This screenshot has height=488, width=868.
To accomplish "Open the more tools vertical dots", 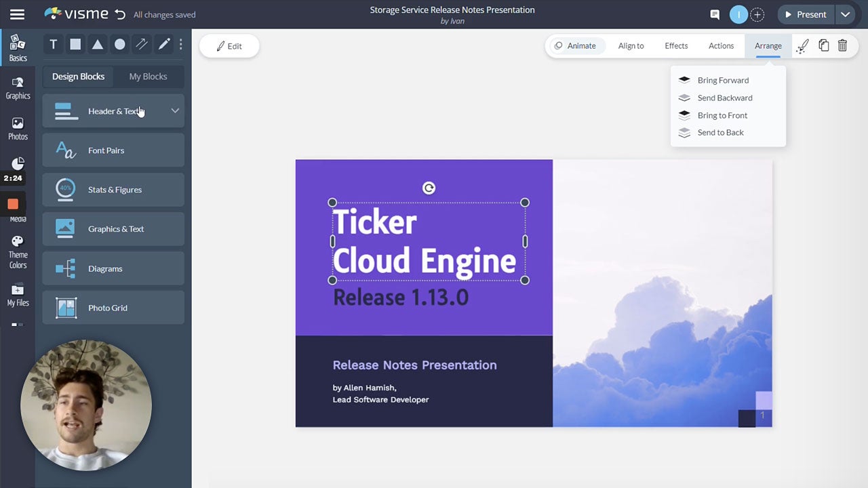I will click(x=180, y=44).
